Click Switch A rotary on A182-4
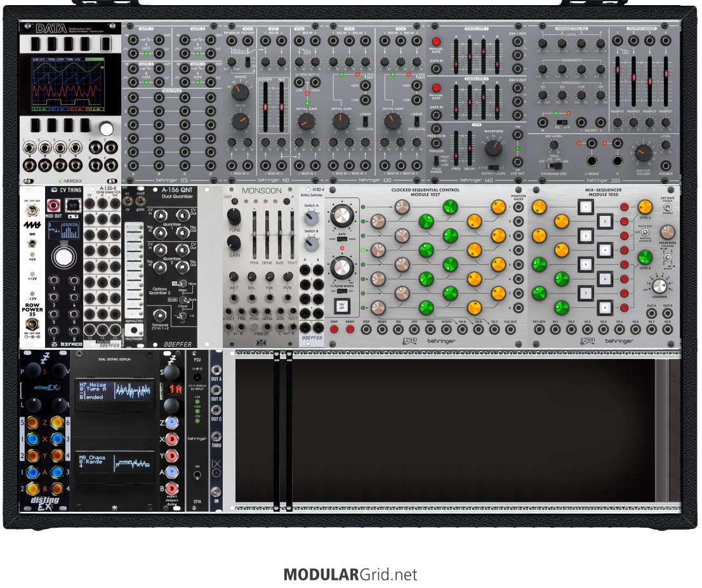The image size is (702, 588). tap(311, 218)
